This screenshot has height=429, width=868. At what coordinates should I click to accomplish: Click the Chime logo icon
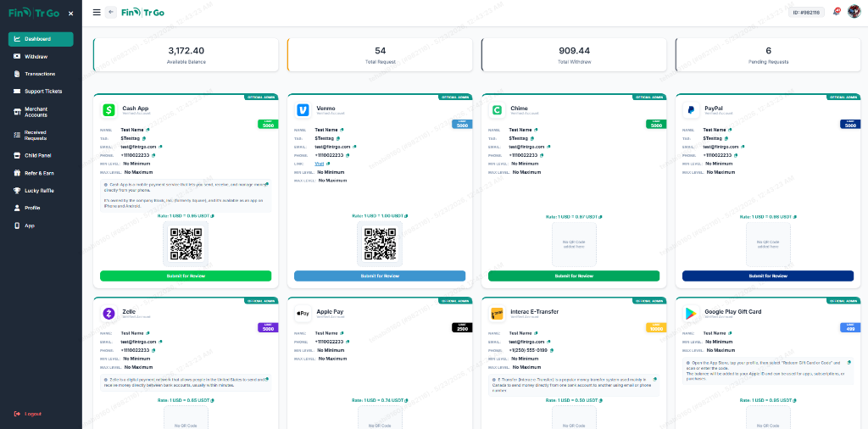tap(497, 110)
